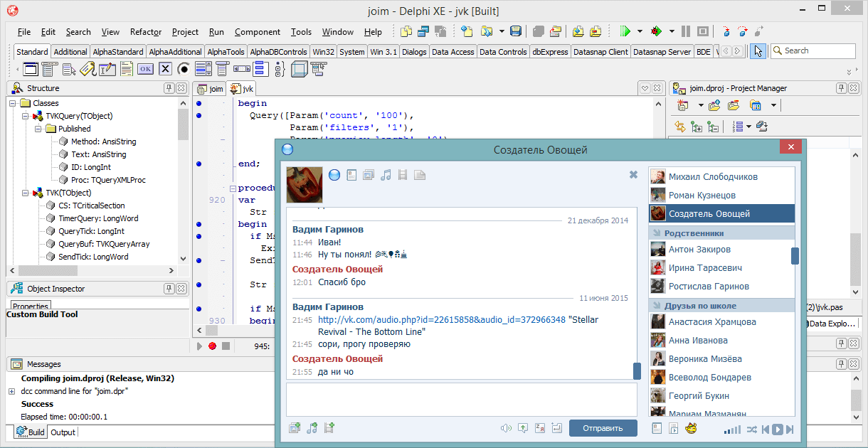Click the chat history scrollbar thumb
Image resolution: width=868 pixels, height=448 pixels.
point(637,370)
